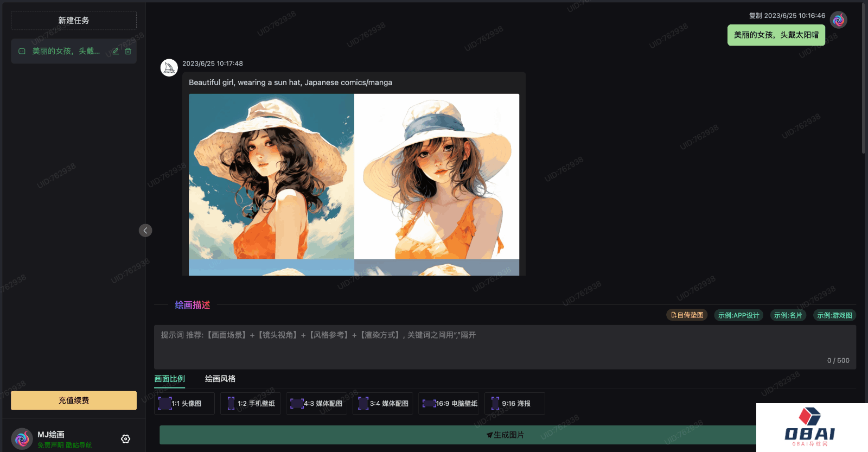The width and height of the screenshot is (868, 452).
Task: Open settings gear icon beside MJ绘画
Action: coord(125,439)
